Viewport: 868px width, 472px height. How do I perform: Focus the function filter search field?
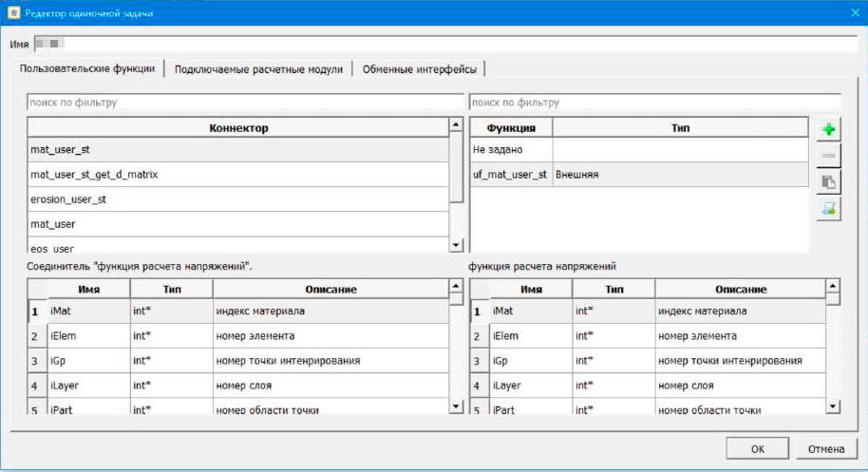(x=654, y=103)
